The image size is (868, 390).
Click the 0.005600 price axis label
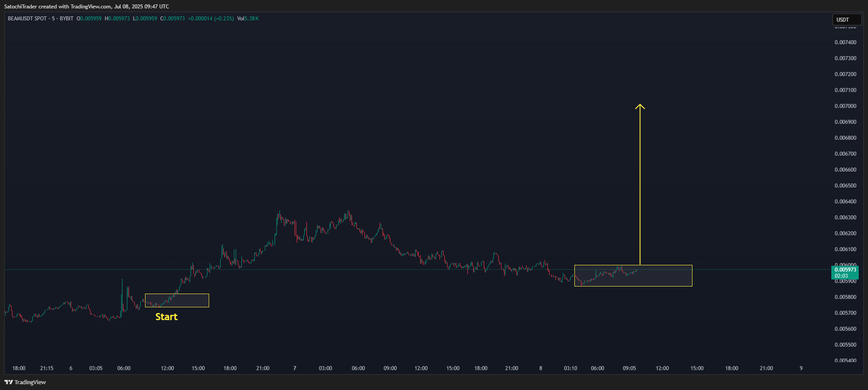pyautogui.click(x=845, y=329)
